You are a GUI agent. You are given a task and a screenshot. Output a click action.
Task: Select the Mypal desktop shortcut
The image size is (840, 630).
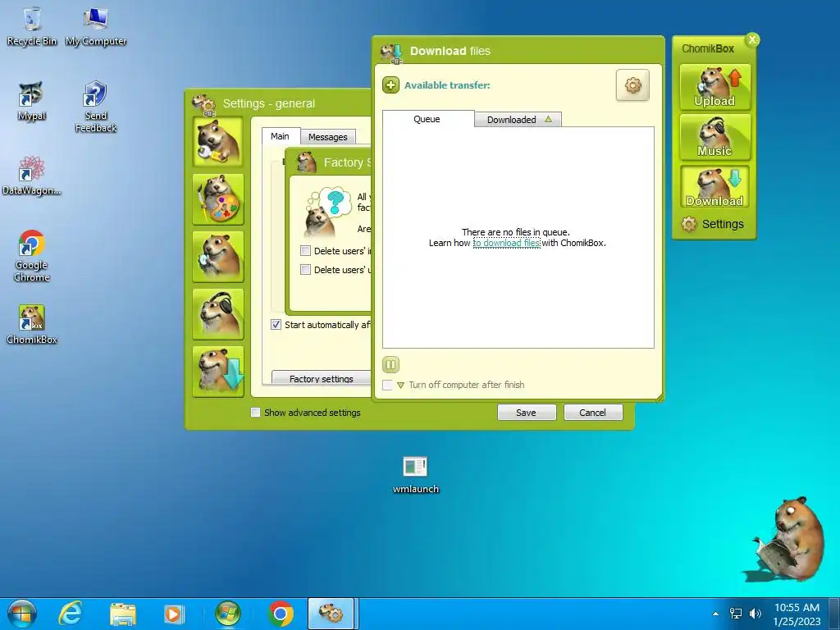(x=32, y=101)
